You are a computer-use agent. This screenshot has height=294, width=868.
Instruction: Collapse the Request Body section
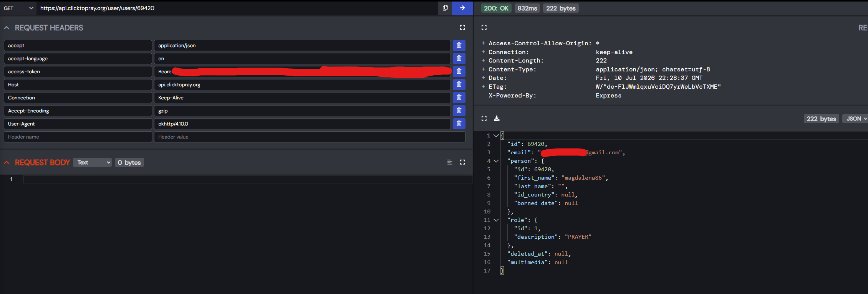tap(7, 162)
